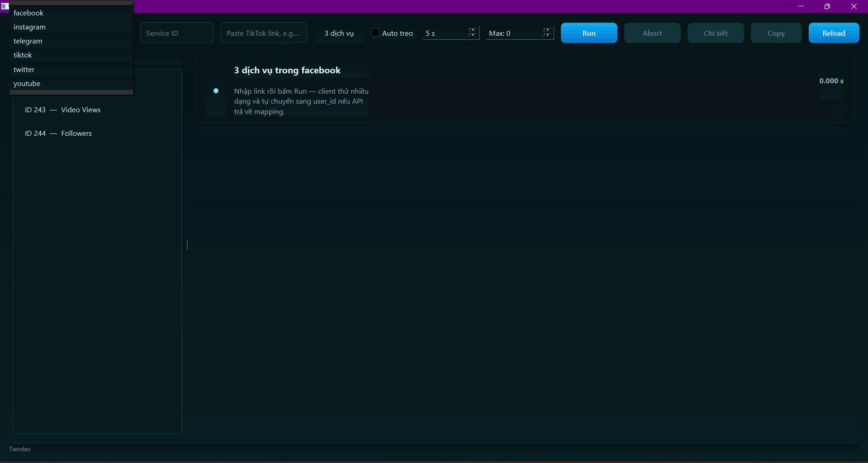
Task: Open Chi tiết details
Action: pos(715,33)
